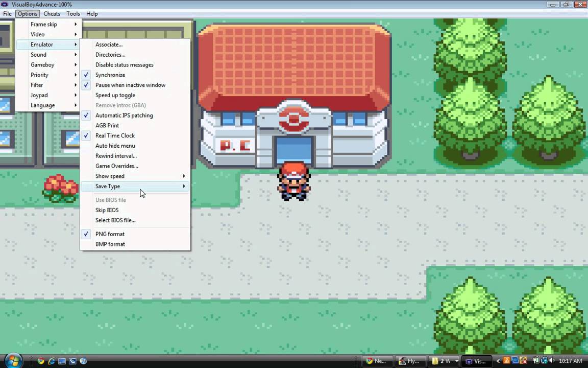Uncheck Pause when inactive window
This screenshot has width=588, height=368.
[x=135, y=85]
